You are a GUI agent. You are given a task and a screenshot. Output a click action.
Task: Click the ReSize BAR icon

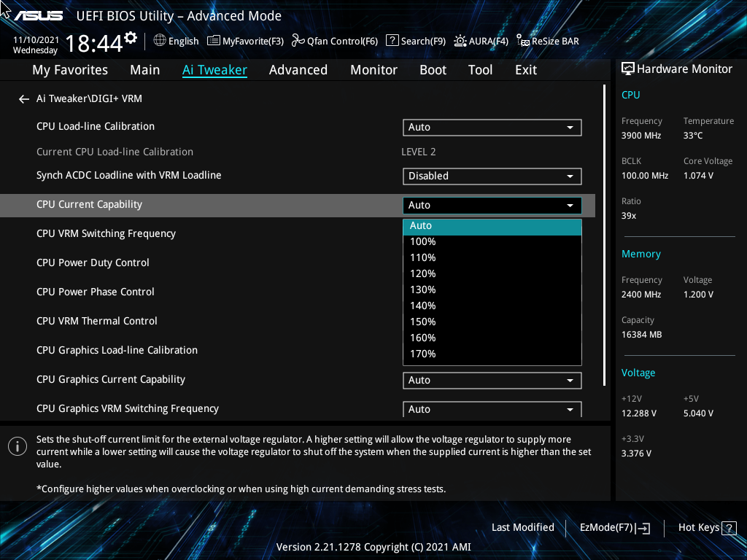(523, 41)
